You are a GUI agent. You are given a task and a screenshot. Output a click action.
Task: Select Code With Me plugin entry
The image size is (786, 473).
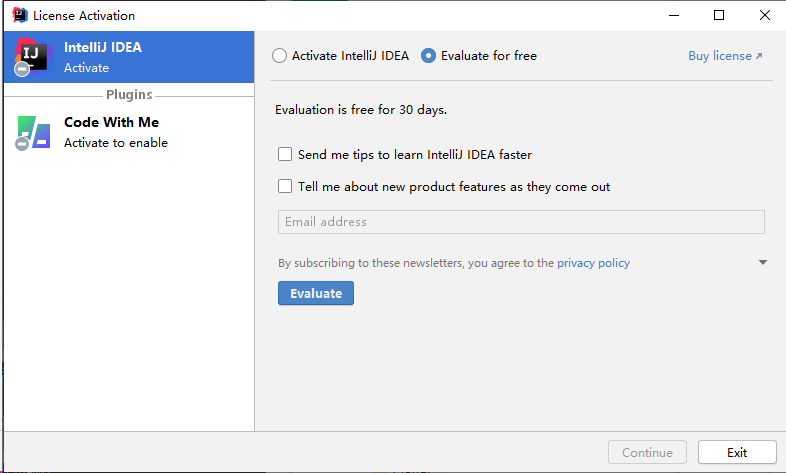(x=128, y=132)
